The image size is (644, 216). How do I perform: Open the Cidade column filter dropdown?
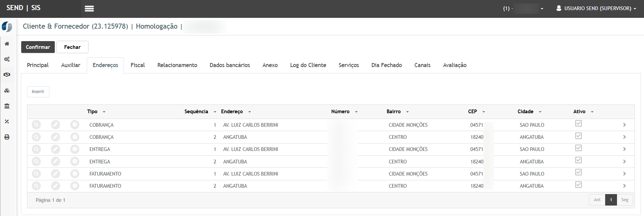click(x=540, y=112)
